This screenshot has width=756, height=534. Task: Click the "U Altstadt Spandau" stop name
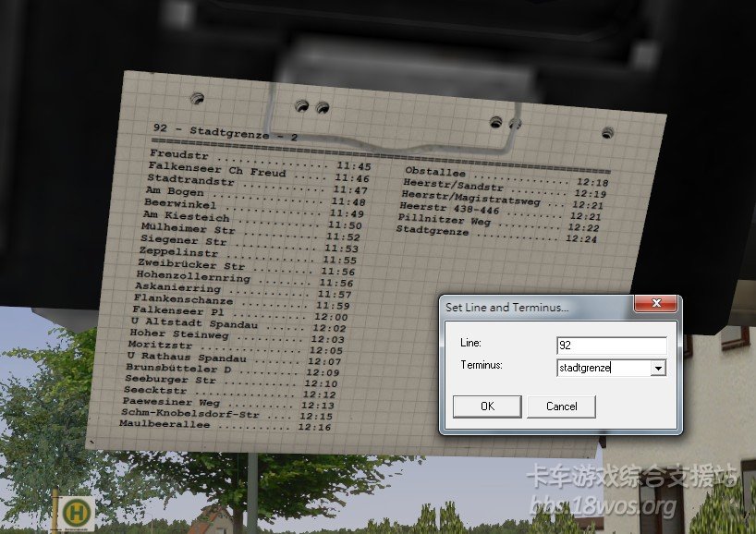point(194,322)
